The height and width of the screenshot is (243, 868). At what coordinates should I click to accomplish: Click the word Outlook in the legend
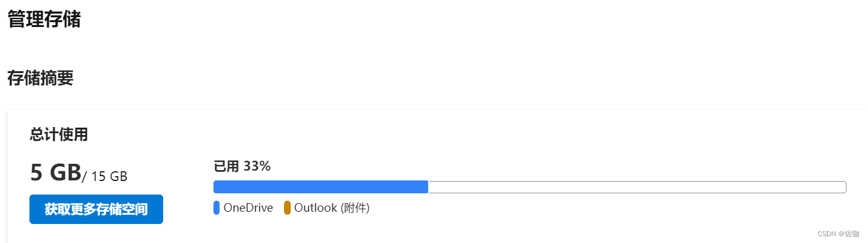coord(316,208)
